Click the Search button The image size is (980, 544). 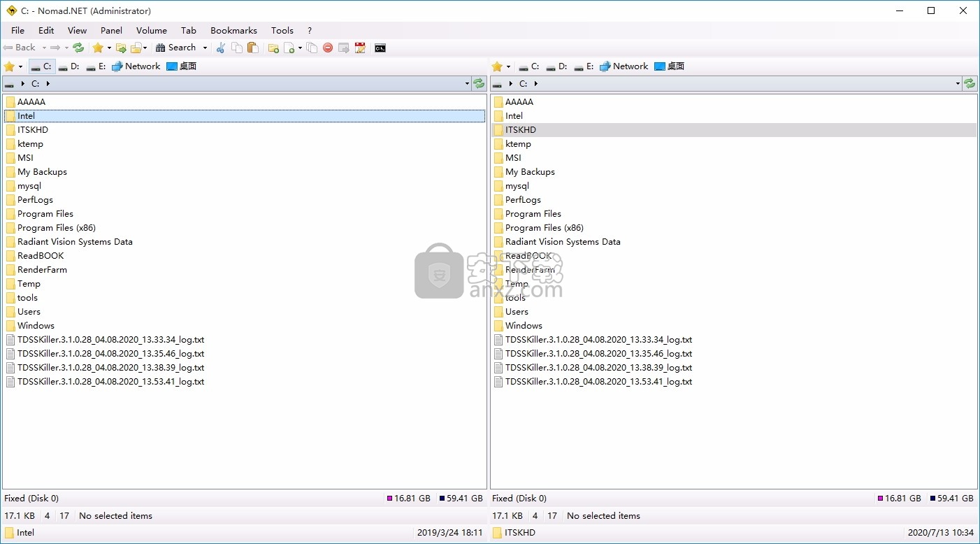pos(175,48)
